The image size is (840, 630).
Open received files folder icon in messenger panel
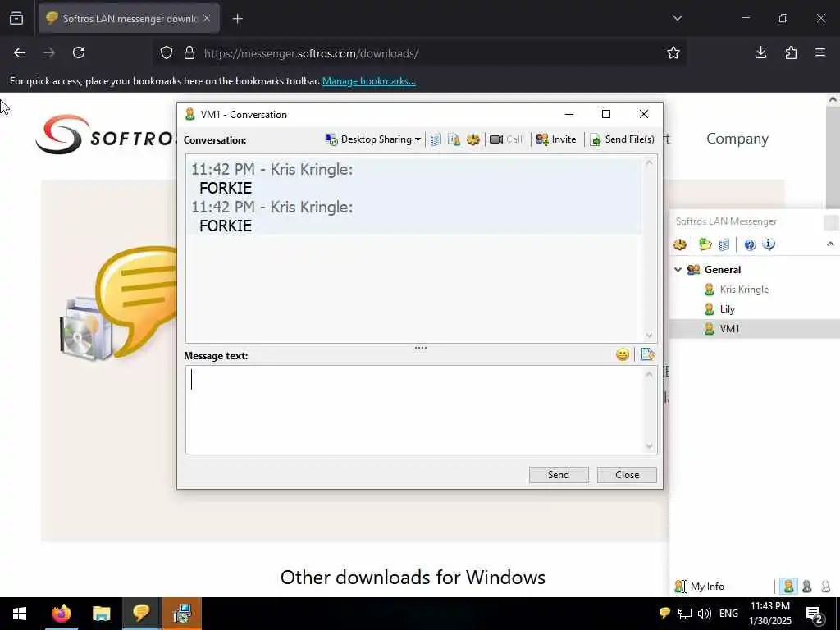click(x=705, y=244)
